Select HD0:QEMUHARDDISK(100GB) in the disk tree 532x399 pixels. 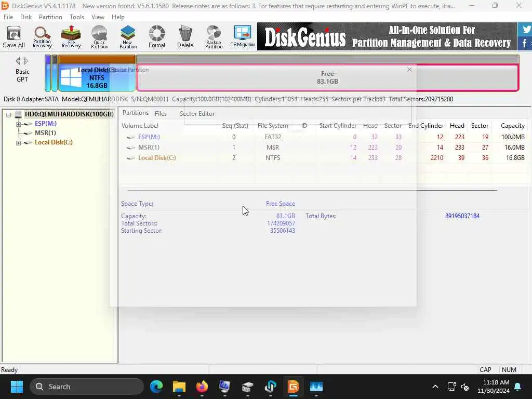coord(69,114)
